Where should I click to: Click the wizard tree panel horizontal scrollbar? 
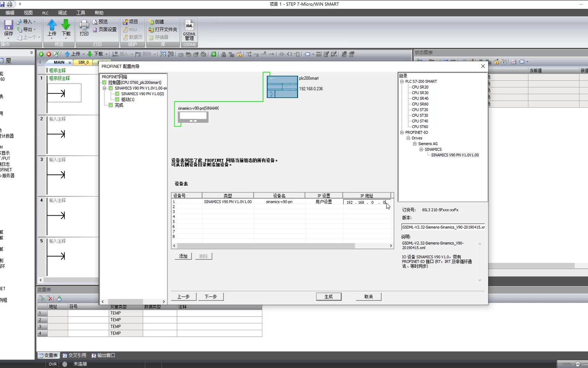[x=125, y=302]
